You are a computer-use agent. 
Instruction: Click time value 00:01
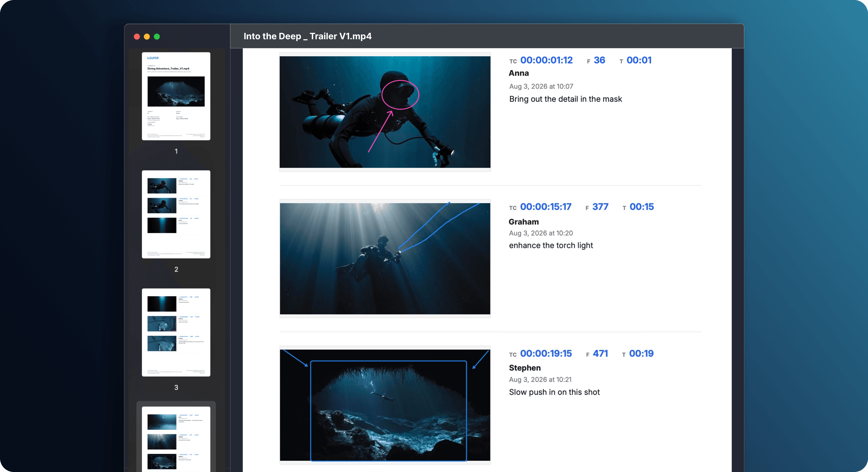tap(639, 60)
